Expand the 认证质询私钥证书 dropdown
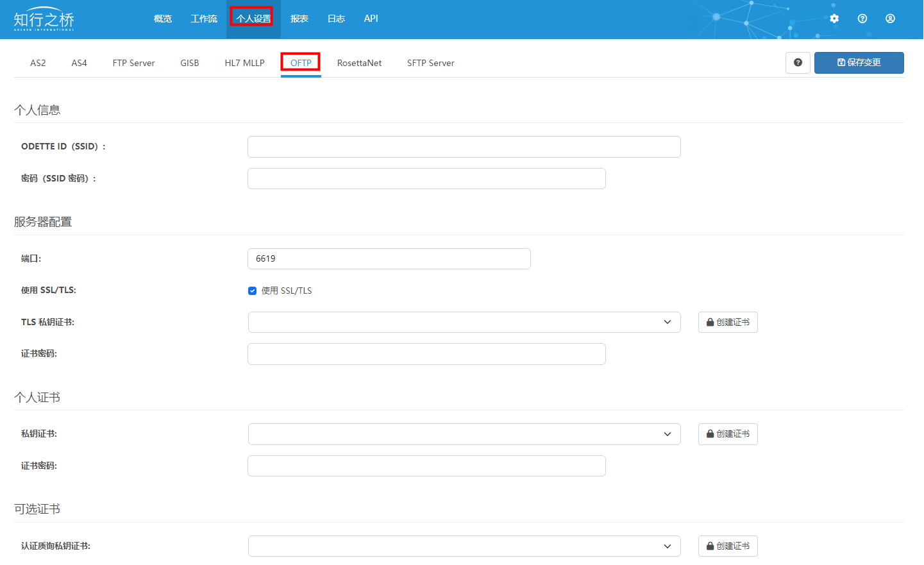Screen dimensions: 924x565 (x=464, y=546)
